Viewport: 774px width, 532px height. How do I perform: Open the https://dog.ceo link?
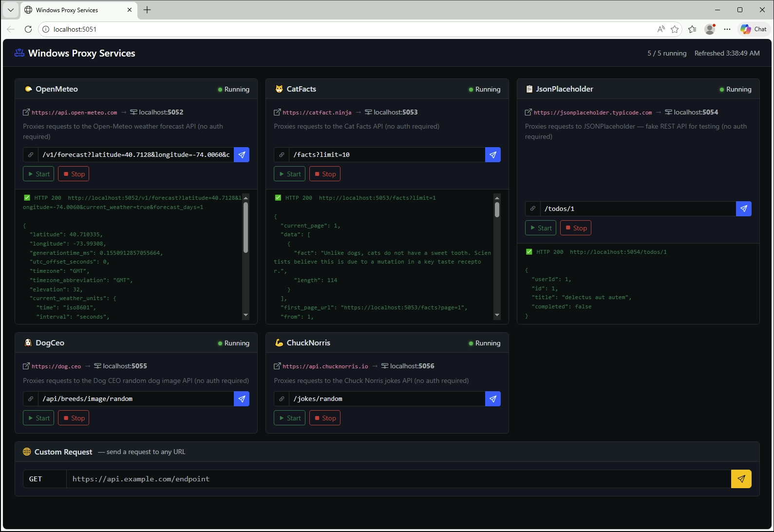(x=57, y=366)
